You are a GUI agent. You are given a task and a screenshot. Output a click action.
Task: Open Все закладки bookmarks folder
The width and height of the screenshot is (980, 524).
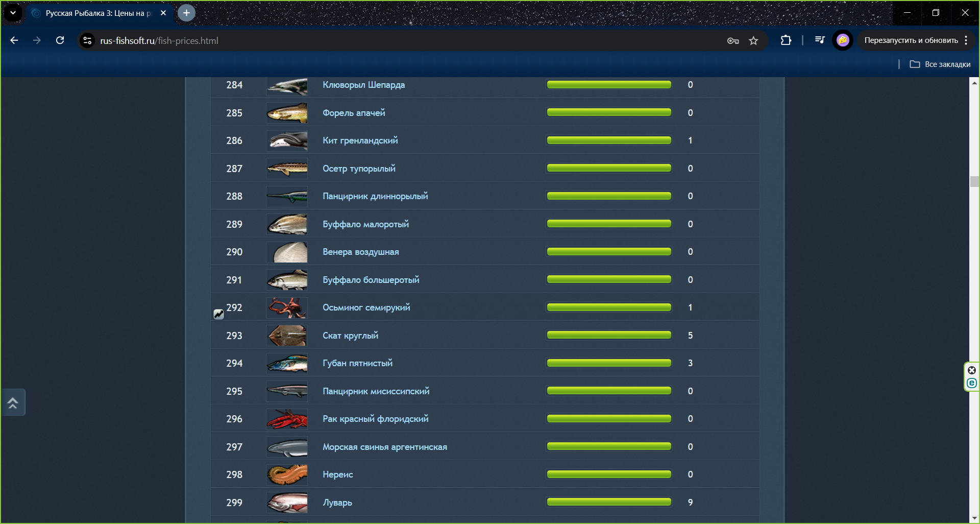(940, 64)
